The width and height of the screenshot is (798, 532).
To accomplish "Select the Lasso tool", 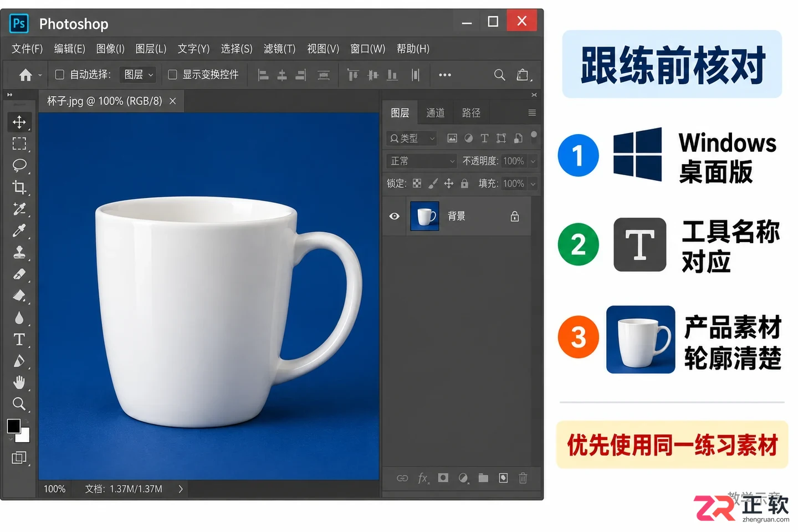I will (x=19, y=165).
